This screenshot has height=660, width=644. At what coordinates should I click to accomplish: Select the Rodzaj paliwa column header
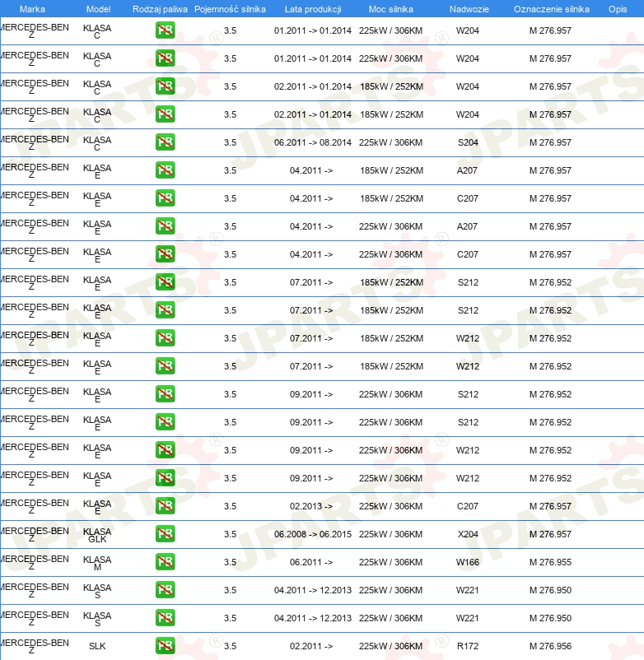[x=160, y=9]
